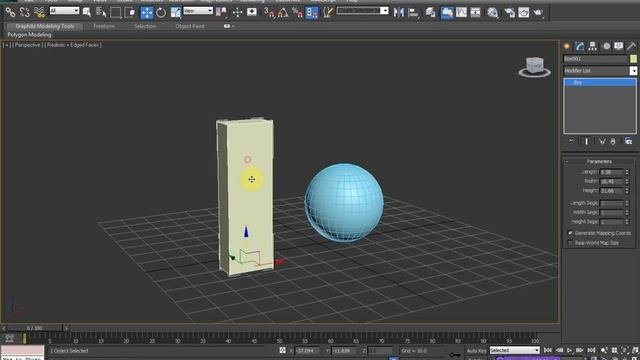This screenshot has height=360, width=640.
Task: Click the Length value field
Action: tap(611, 172)
